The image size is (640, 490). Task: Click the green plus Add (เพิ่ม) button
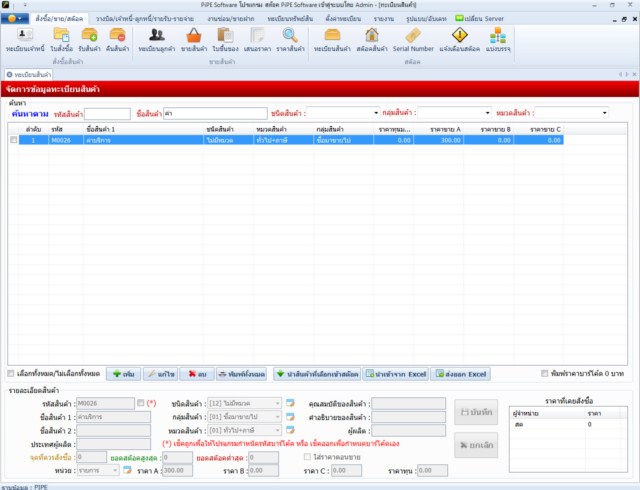124,374
